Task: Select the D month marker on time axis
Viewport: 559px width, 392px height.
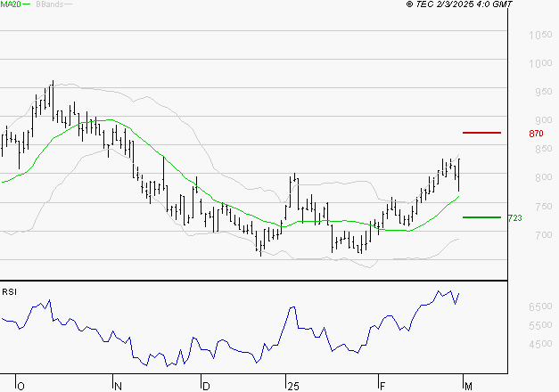Action: 206,387
